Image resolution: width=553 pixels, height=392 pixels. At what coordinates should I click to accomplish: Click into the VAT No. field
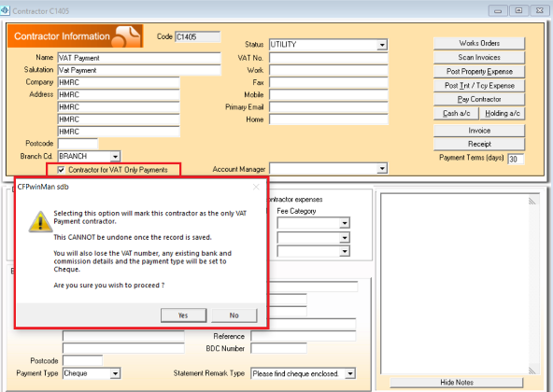[x=329, y=58]
